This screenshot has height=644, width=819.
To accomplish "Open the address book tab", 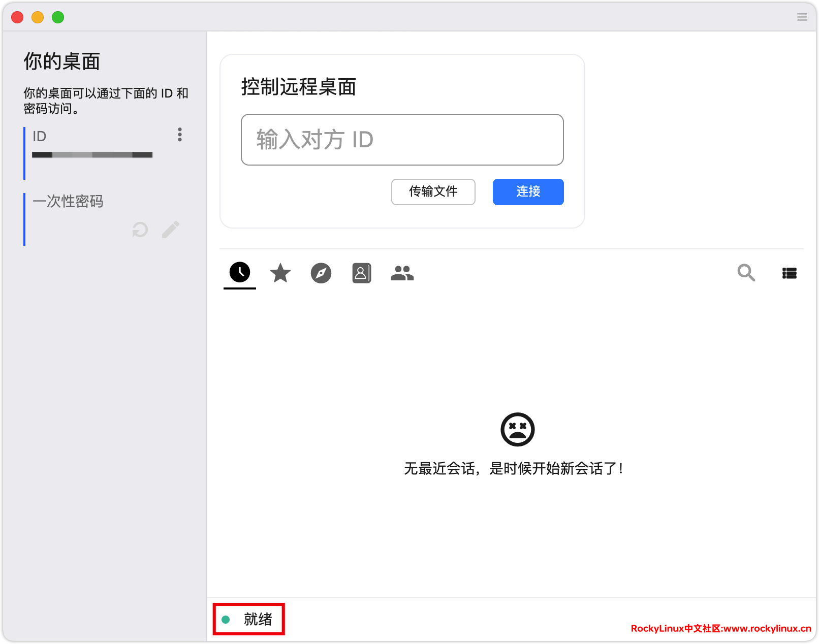I will tap(361, 273).
